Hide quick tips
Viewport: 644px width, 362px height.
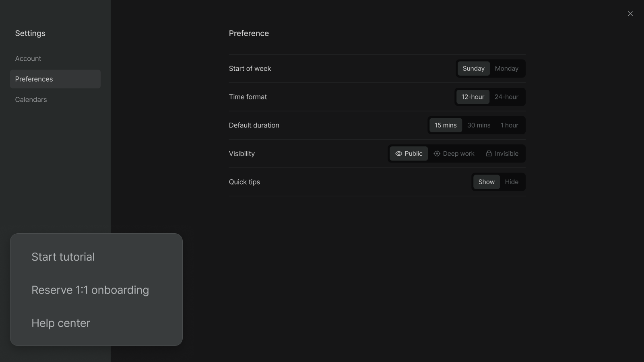512,182
